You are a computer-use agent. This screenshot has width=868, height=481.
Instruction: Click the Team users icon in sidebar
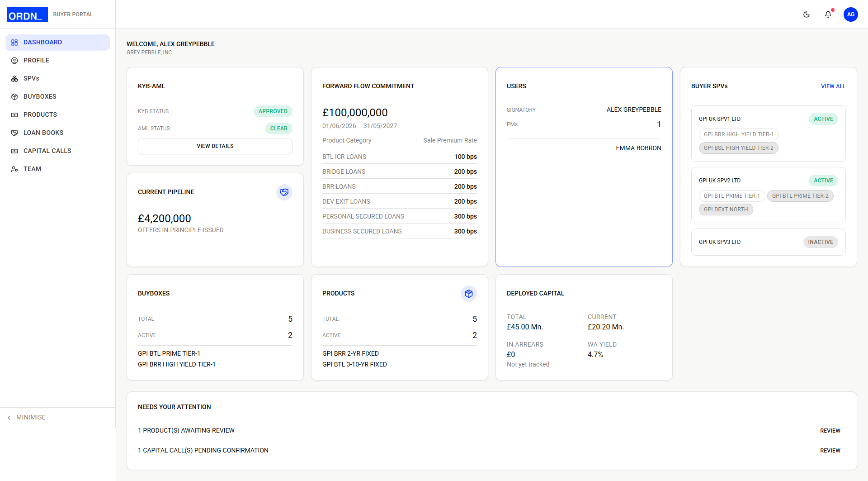tap(14, 169)
